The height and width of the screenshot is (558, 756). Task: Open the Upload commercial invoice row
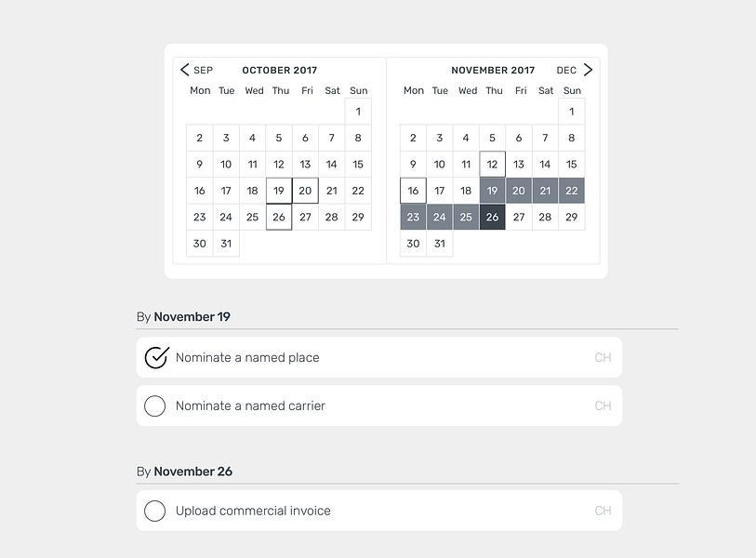pyautogui.click(x=379, y=511)
